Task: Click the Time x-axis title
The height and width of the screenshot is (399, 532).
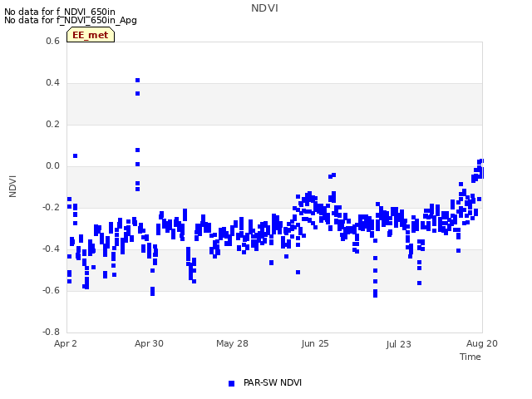Action: coord(470,357)
